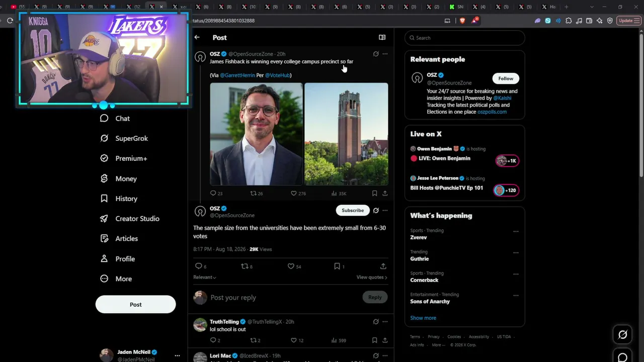Open browser Extensions puzzle icon
This screenshot has height=362, width=644.
coord(569,21)
